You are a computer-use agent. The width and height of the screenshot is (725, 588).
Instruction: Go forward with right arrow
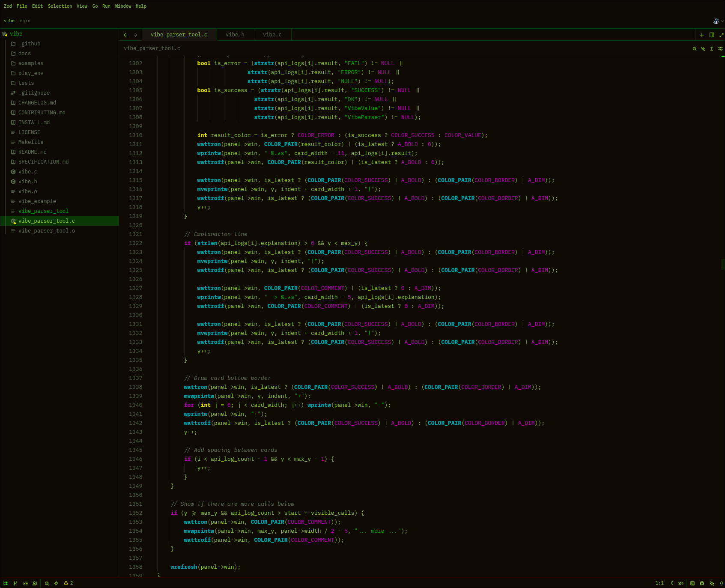pyautogui.click(x=135, y=35)
